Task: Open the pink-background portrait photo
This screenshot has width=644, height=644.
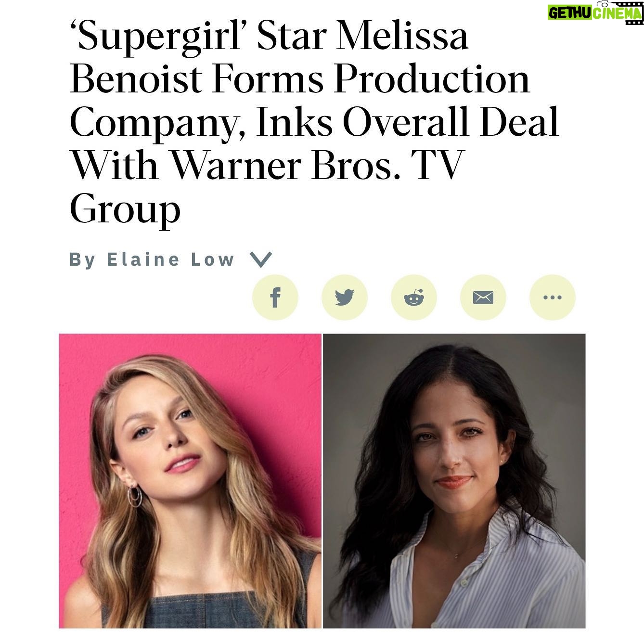Action: pos(190,481)
